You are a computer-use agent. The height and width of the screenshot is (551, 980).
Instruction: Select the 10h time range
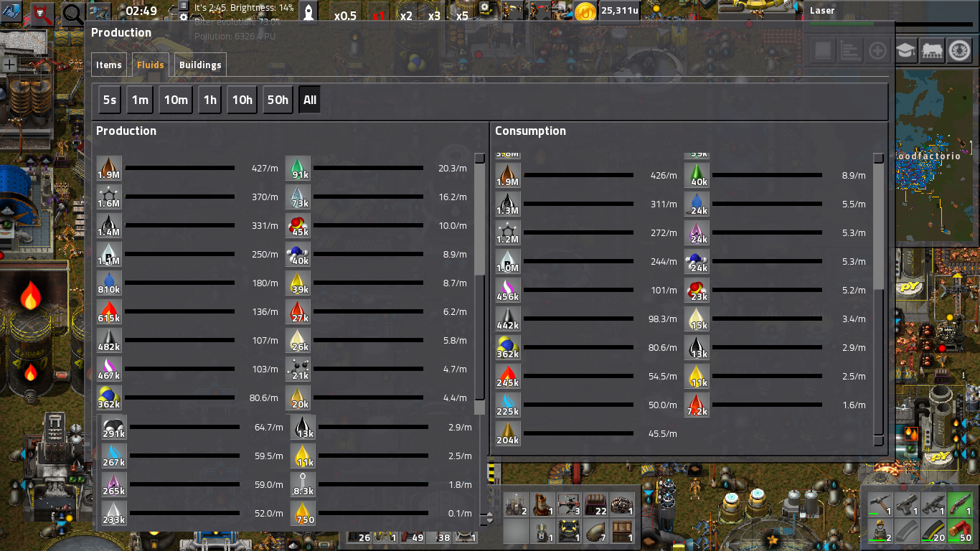[x=242, y=100]
